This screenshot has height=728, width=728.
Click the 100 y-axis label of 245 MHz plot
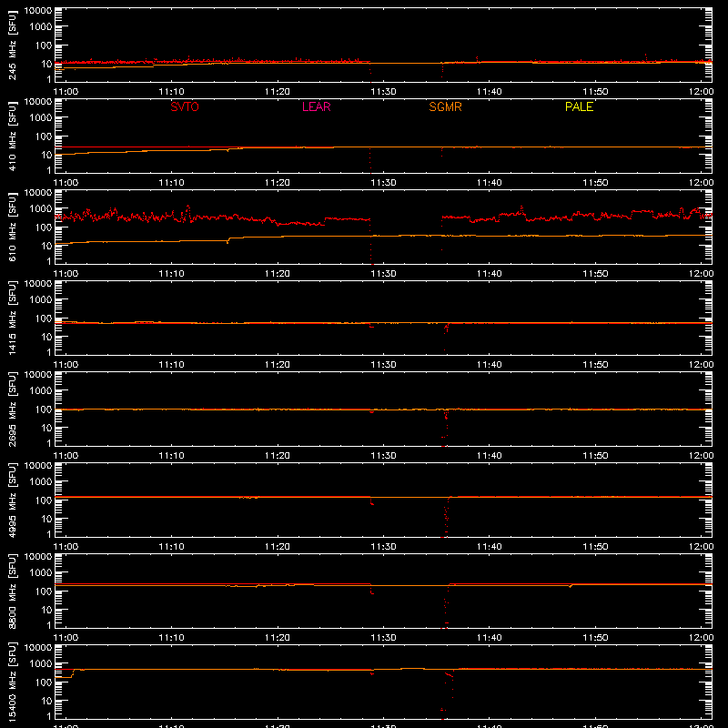[x=44, y=45]
